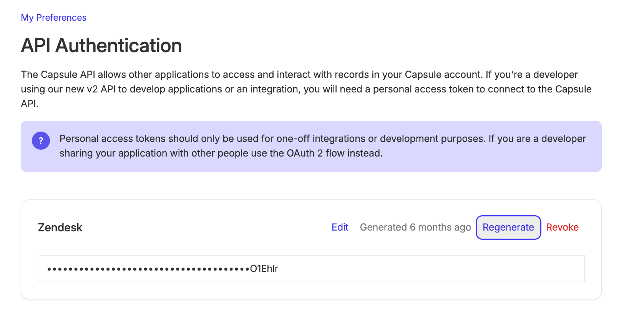This screenshot has height=310, width=644.
Task: Click inside the masked token field
Action: point(311,269)
